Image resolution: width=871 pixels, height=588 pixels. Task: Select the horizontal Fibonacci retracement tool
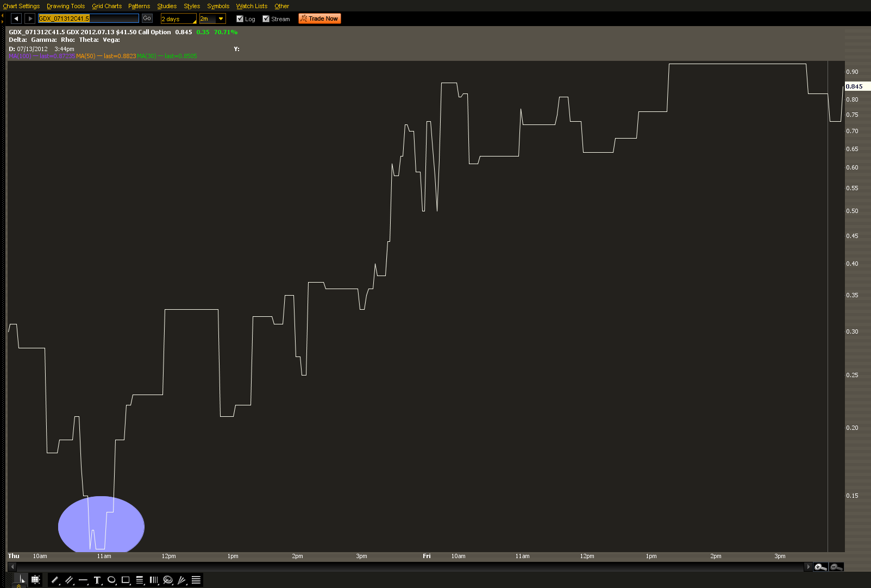[x=140, y=580]
